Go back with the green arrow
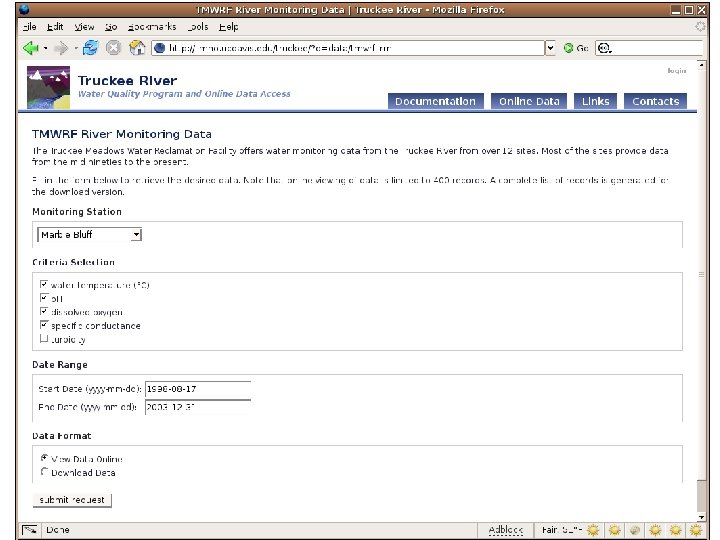The image size is (720, 540). [x=31, y=48]
